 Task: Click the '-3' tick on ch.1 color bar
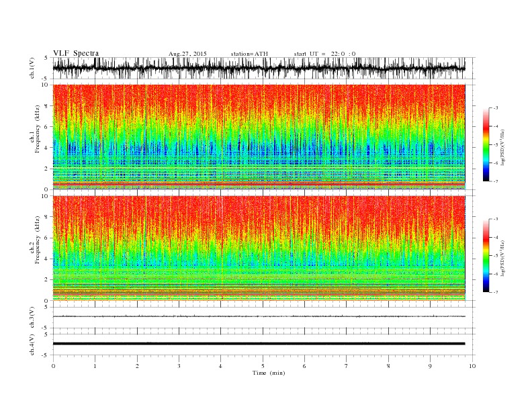tap(495, 108)
